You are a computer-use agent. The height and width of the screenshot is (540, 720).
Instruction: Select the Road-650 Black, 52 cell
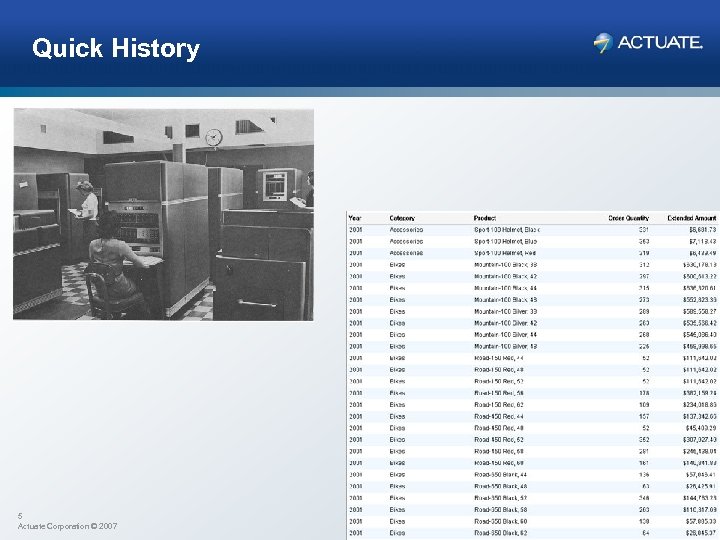tap(501, 498)
